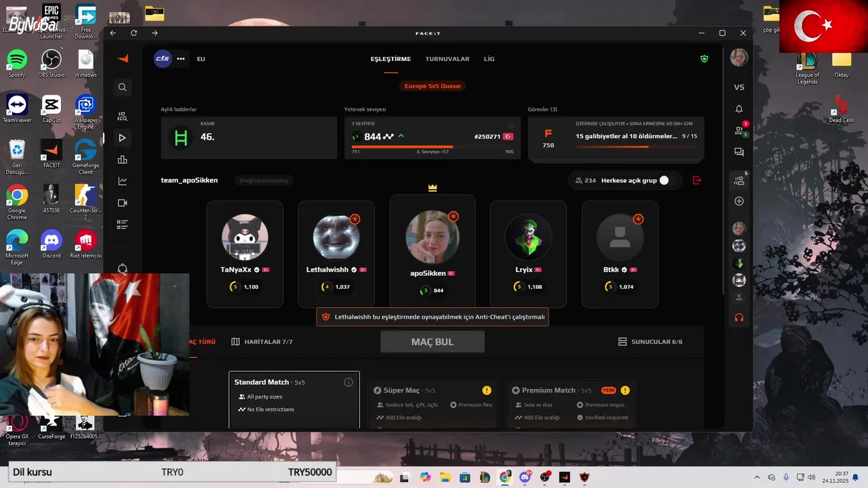
Task: Open apoSikken party leader avatar
Action: 433,237
